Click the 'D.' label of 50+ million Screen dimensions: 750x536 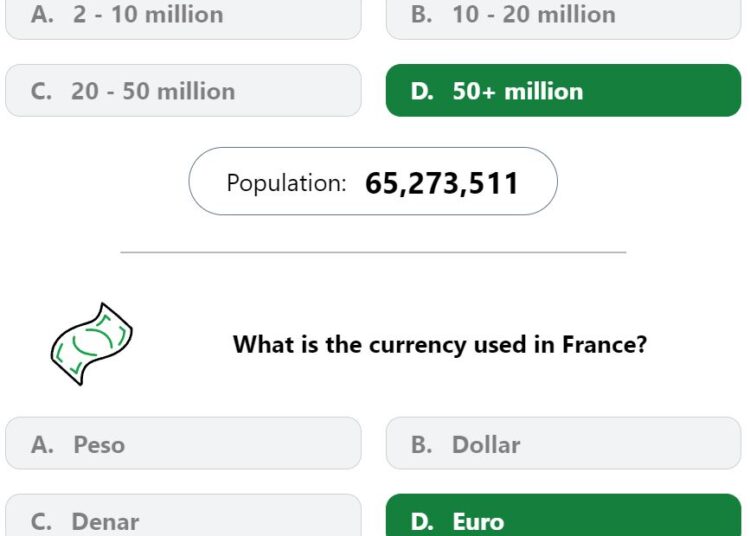point(422,91)
